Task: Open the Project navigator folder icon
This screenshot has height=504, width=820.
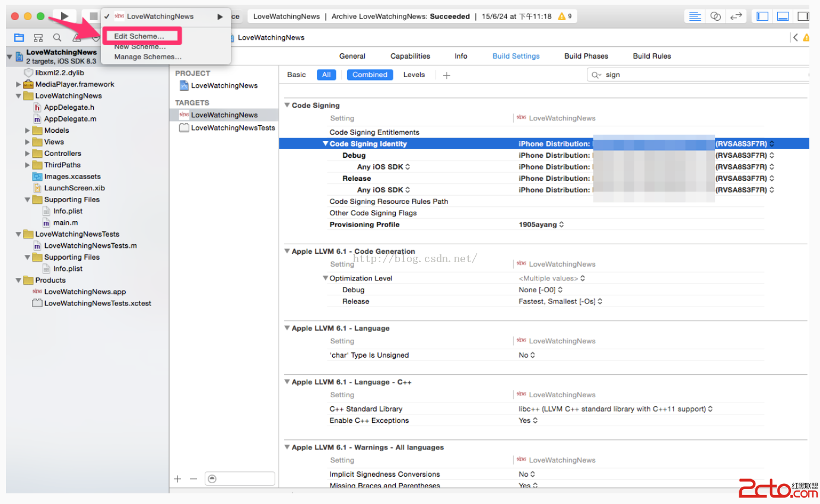Action: click(x=19, y=37)
